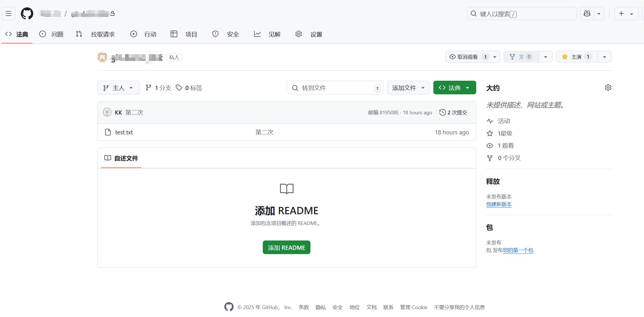This screenshot has height=317, width=644.
Task: Open GitHub Copilot from the header
Action: (x=587, y=13)
